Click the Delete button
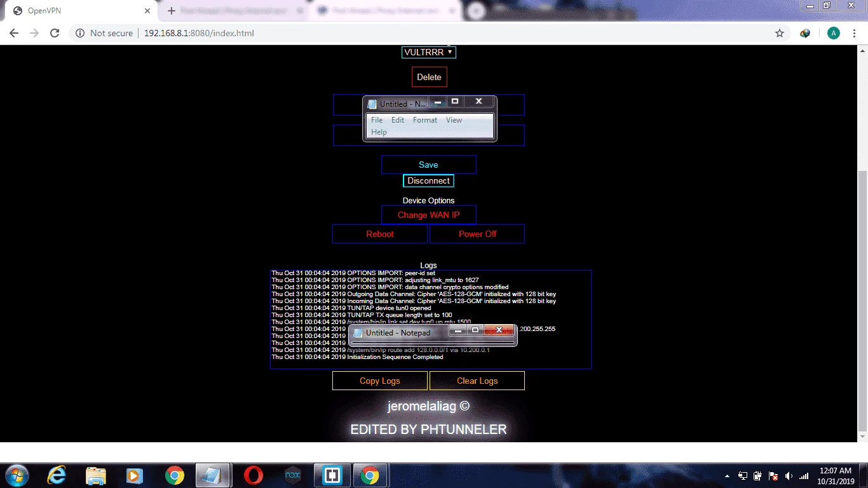This screenshot has width=868, height=488. point(430,77)
